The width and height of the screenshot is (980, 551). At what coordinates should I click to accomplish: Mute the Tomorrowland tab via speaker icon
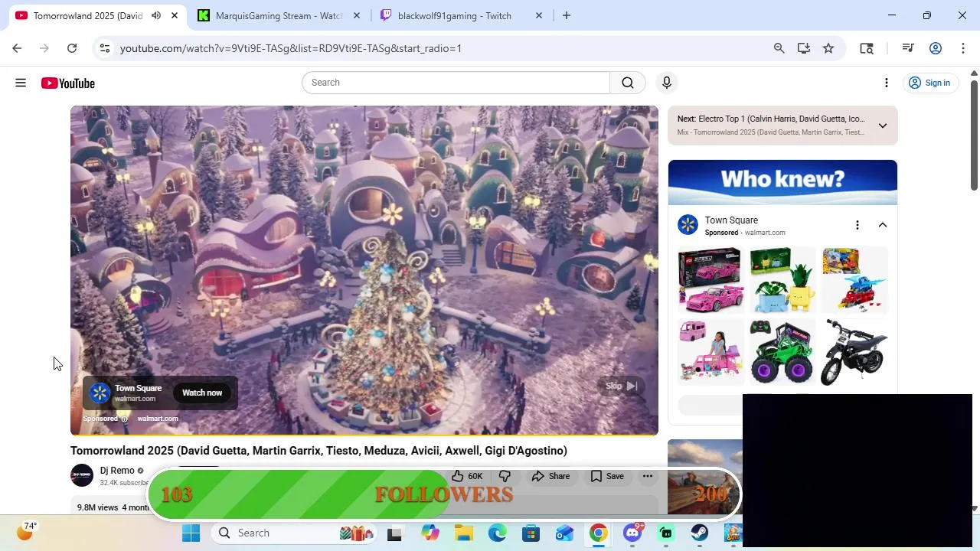coord(156,15)
